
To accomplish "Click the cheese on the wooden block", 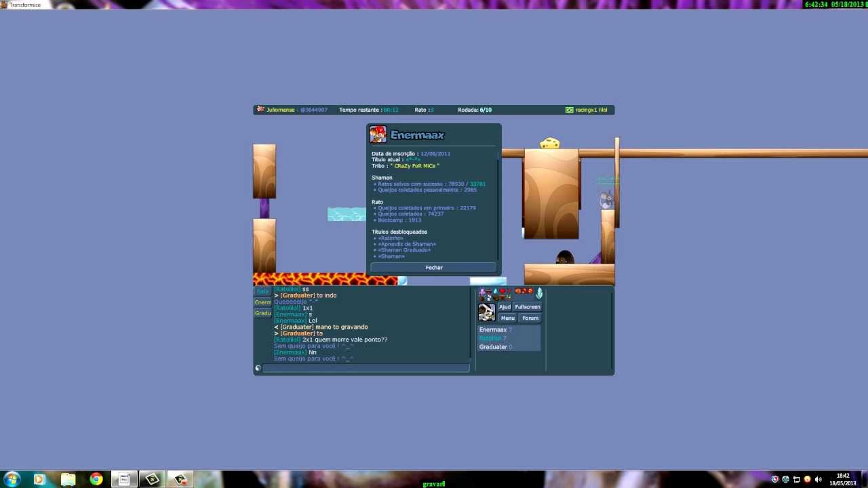I will (x=549, y=143).
